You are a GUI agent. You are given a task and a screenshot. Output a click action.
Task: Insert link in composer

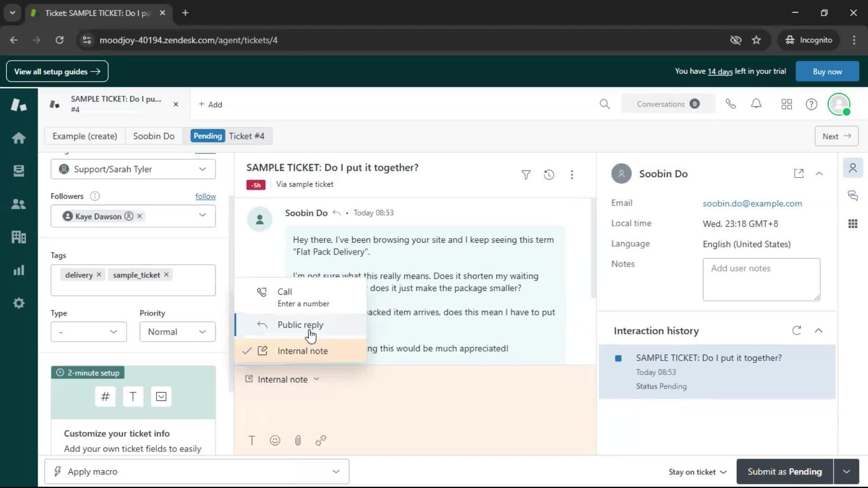tap(321, 441)
